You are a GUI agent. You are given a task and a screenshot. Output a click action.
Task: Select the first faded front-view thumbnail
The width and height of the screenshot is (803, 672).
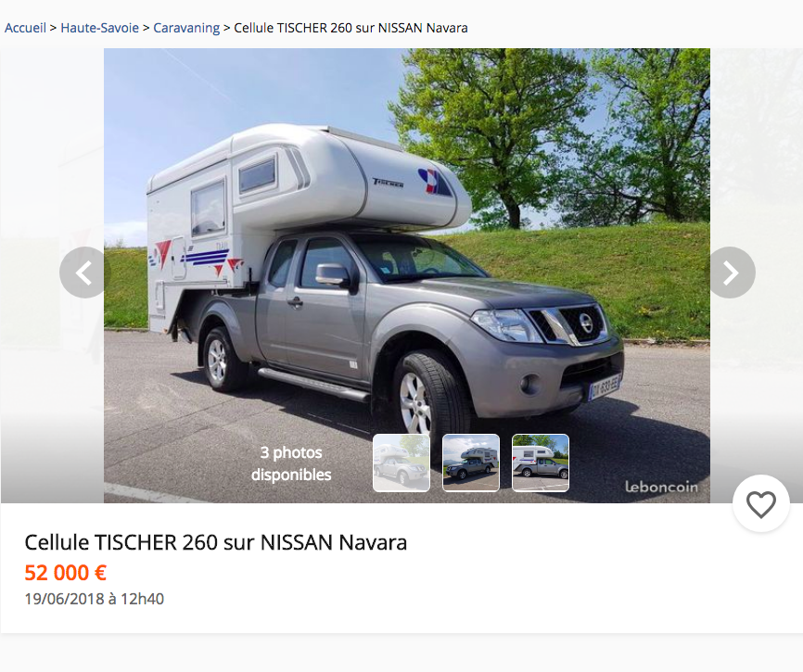coord(401,463)
